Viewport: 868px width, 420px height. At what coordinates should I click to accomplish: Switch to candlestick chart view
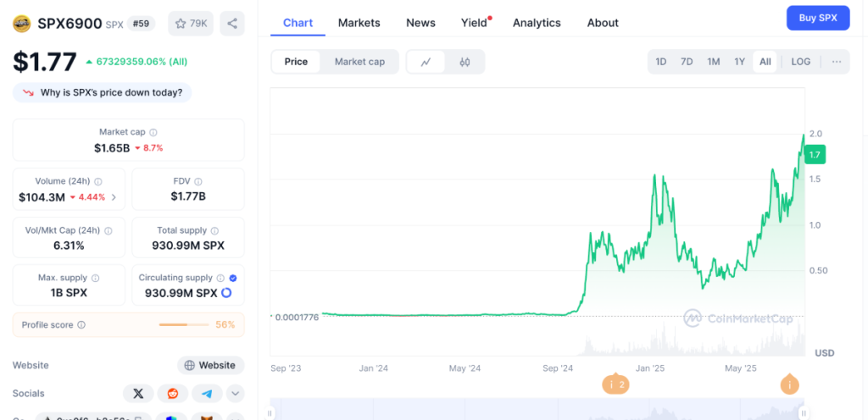(465, 62)
